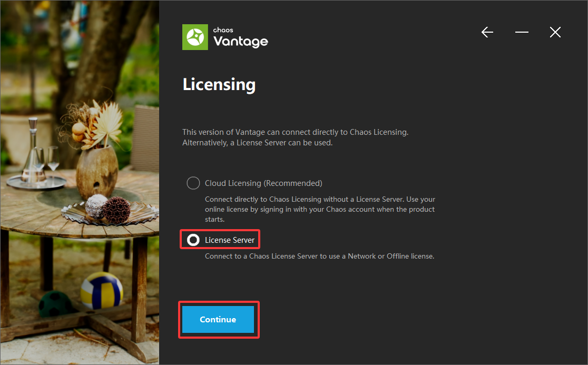Click the garden table artwork panel

tap(80, 182)
